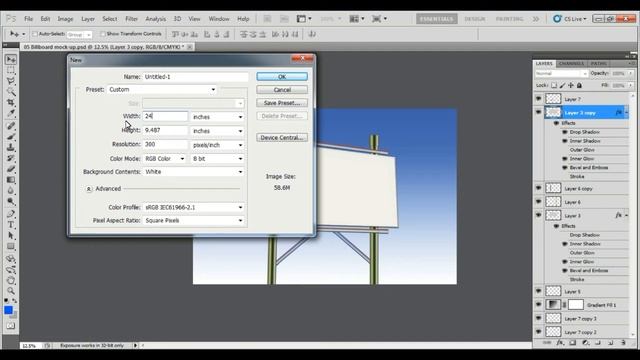Image resolution: width=640 pixels, height=360 pixels.
Task: Open the bit depth dropdown
Action: tap(218, 158)
